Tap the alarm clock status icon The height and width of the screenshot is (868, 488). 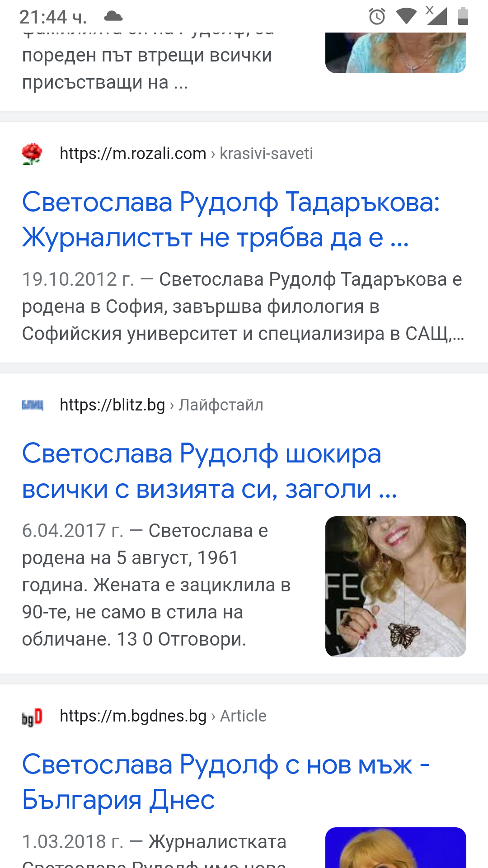[377, 17]
